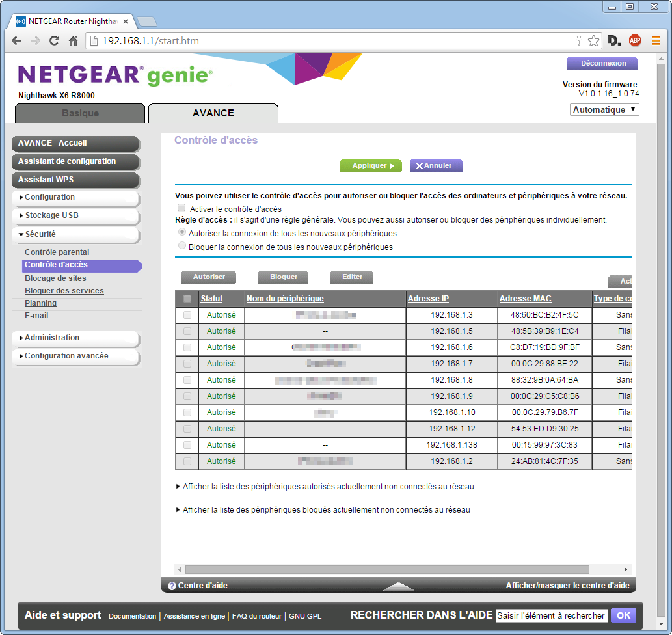Image resolution: width=672 pixels, height=635 pixels.
Task: Click the browser back arrow
Action: click(x=16, y=41)
